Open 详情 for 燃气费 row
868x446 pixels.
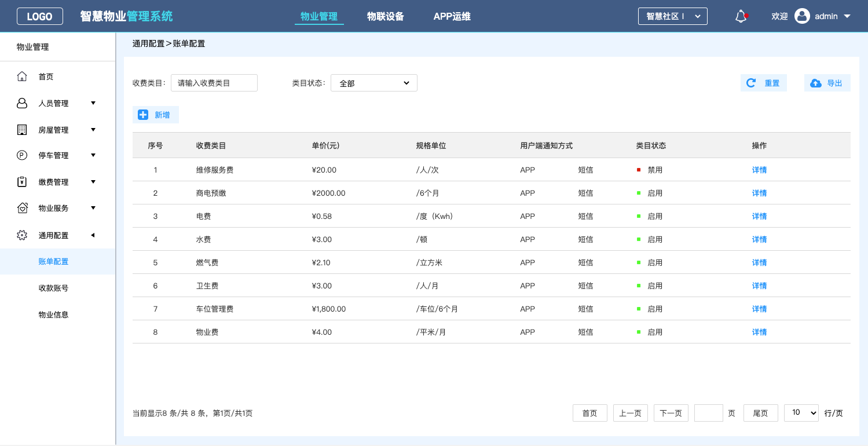(759, 262)
